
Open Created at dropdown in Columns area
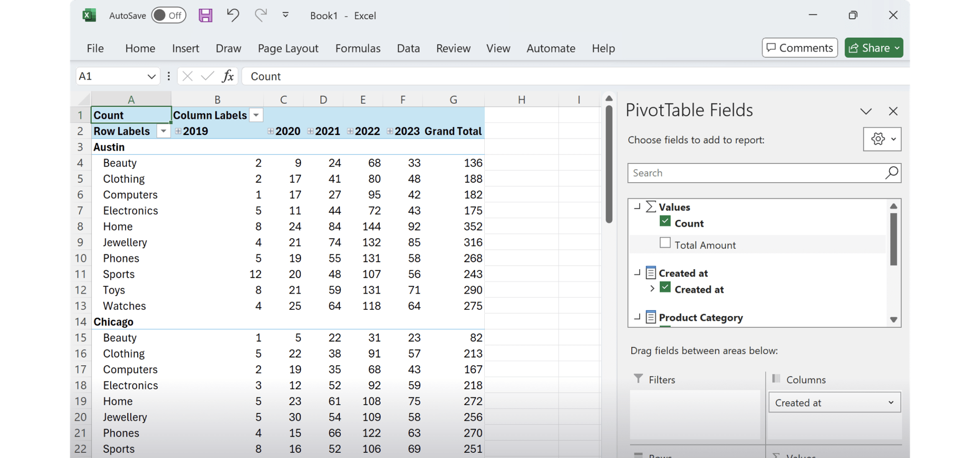click(891, 403)
